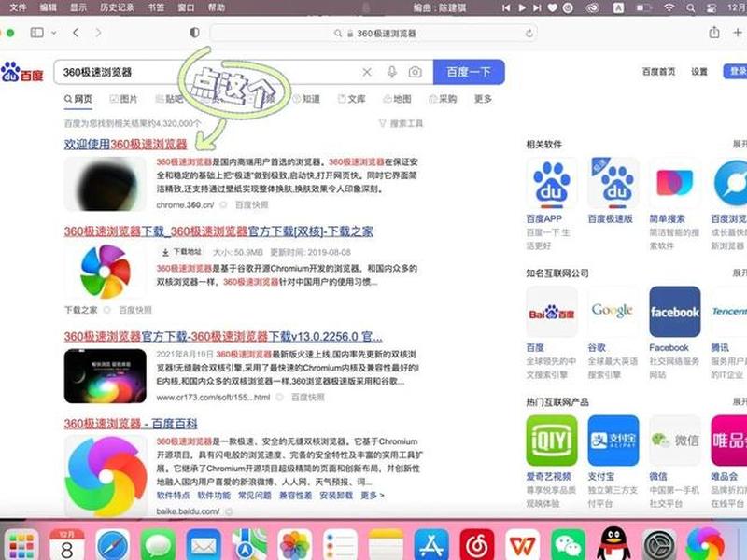This screenshot has height=560, width=747.
Task: Click the Facebook company logo tile
Action: pos(674,312)
